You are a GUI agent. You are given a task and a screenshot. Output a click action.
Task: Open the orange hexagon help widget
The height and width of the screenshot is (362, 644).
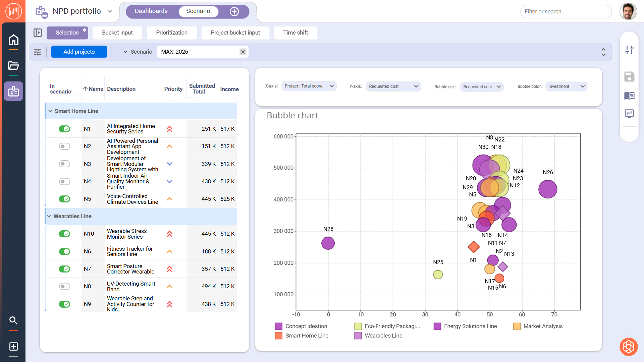(x=629, y=347)
